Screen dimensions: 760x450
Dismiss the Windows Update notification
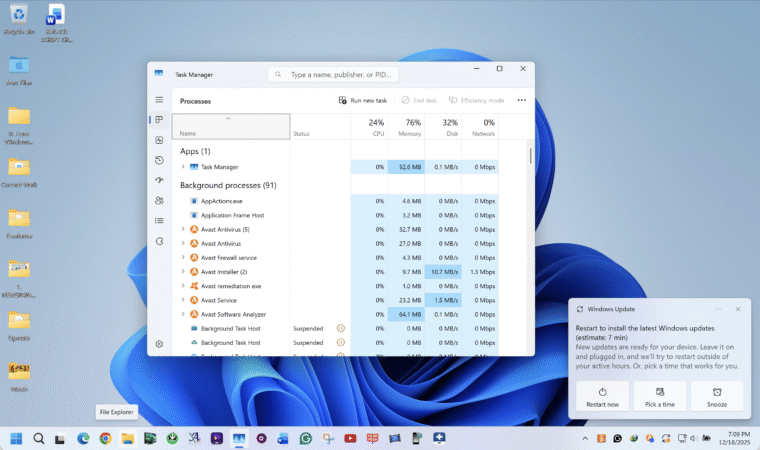click(738, 309)
